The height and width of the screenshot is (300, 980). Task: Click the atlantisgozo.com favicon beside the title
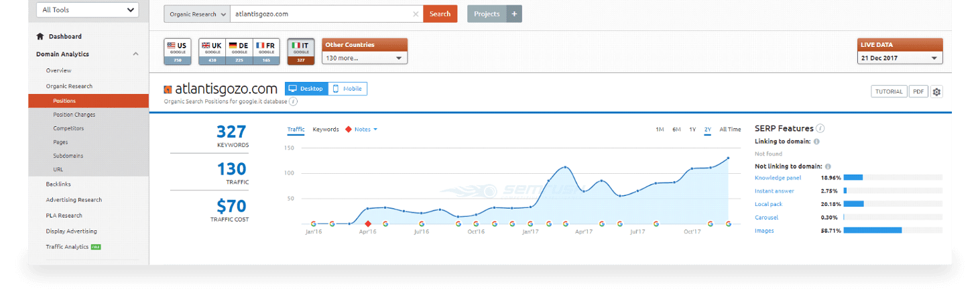tap(168, 89)
